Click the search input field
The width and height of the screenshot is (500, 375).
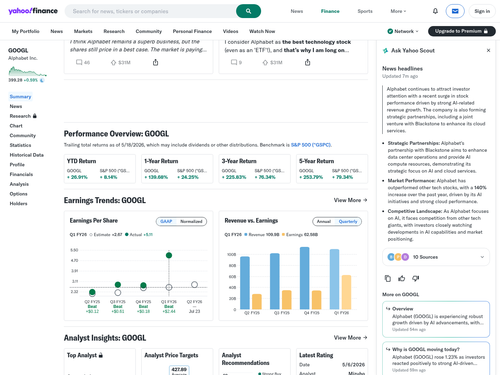pyautogui.click(x=151, y=11)
